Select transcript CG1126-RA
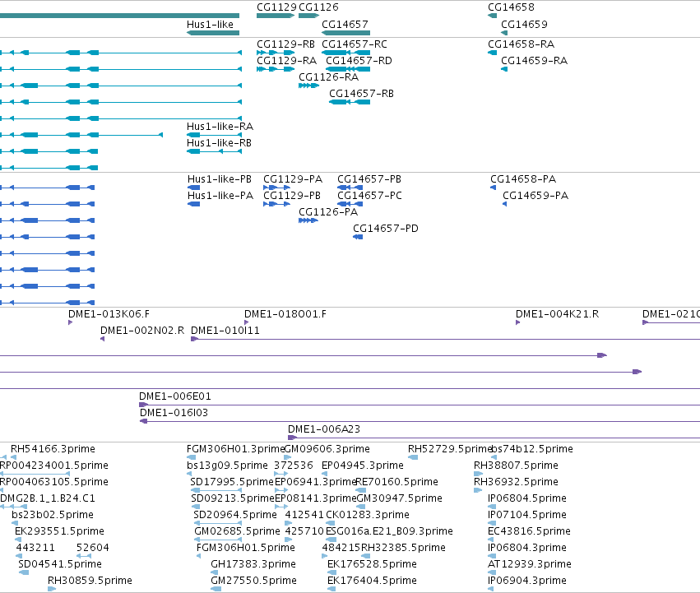Viewport: 700px width, 593px height. (328, 77)
